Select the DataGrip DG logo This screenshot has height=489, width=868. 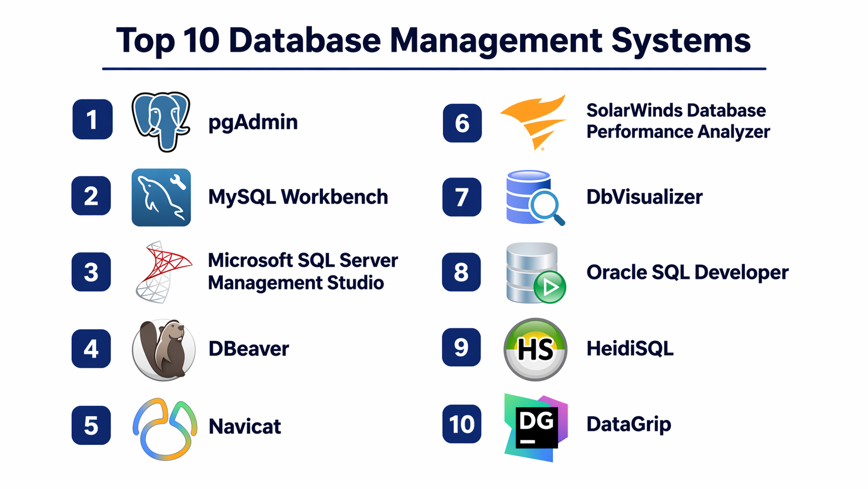click(536, 427)
